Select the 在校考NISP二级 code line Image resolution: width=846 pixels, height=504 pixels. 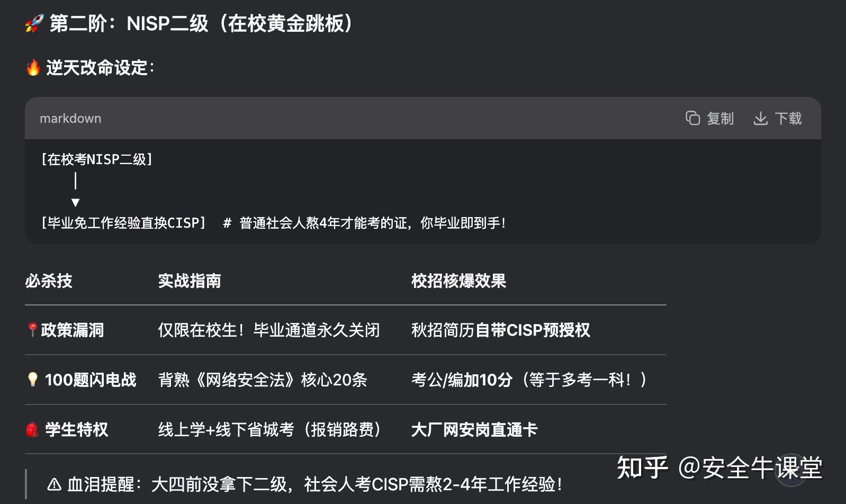tap(97, 159)
